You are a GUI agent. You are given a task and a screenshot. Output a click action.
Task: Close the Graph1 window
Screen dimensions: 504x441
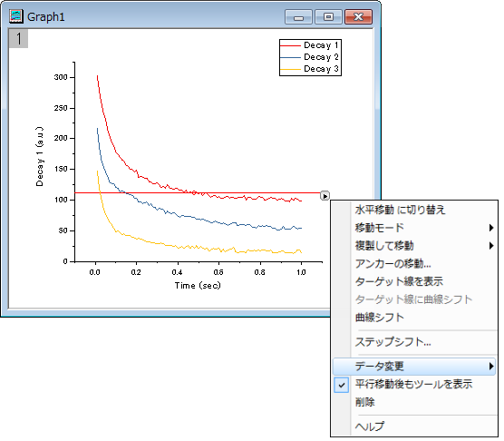[x=358, y=16]
